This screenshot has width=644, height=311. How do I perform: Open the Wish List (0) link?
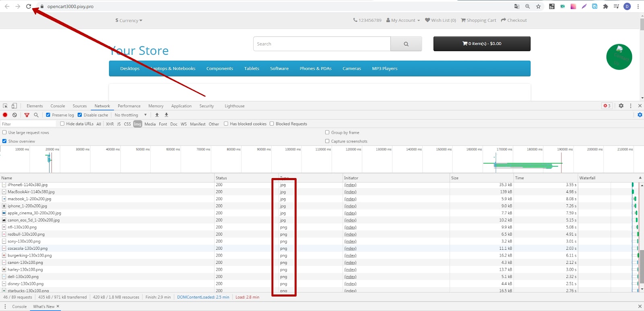[441, 20]
